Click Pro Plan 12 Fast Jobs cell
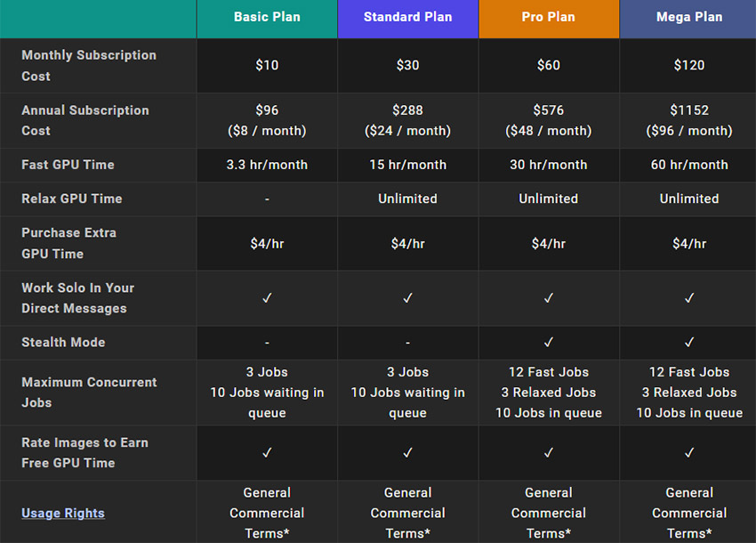 [549, 393]
